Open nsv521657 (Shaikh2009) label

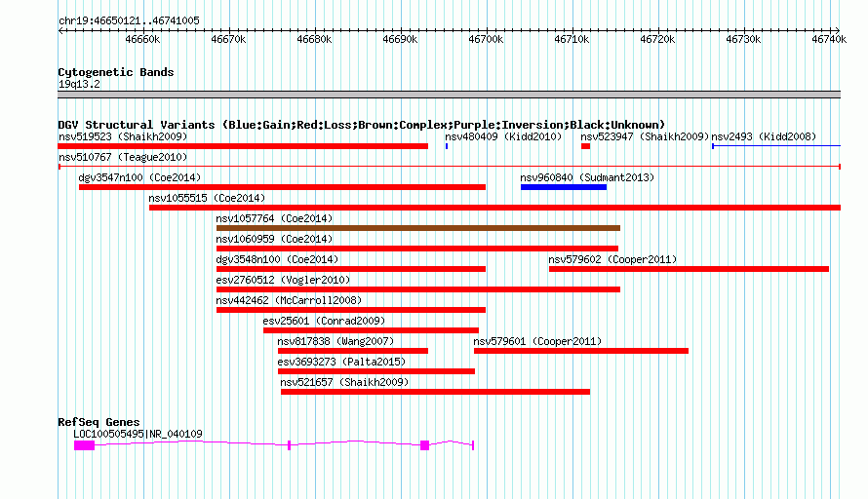click(x=344, y=382)
